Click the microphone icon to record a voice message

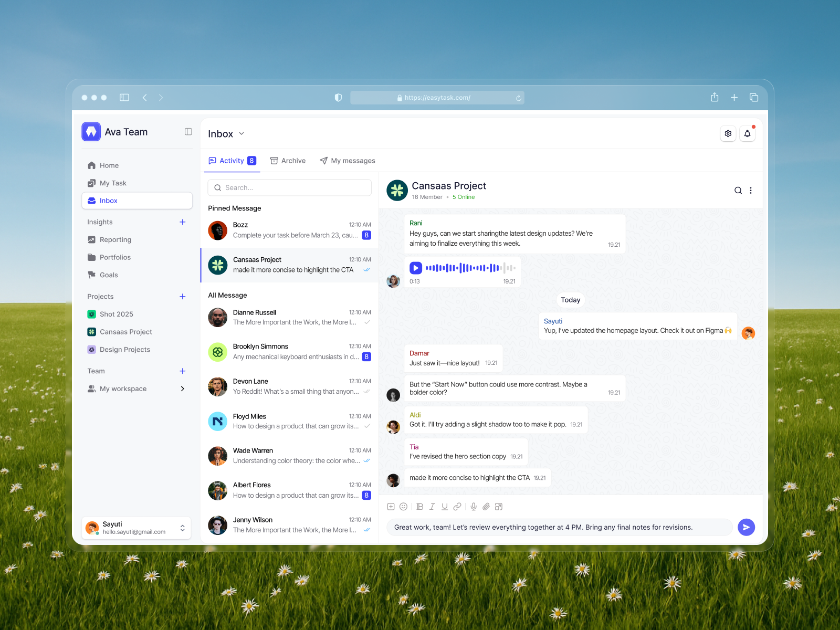coord(474,507)
